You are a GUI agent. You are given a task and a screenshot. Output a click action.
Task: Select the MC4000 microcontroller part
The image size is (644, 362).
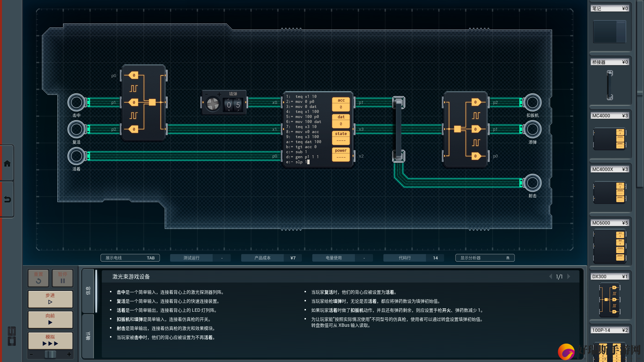tap(609, 139)
